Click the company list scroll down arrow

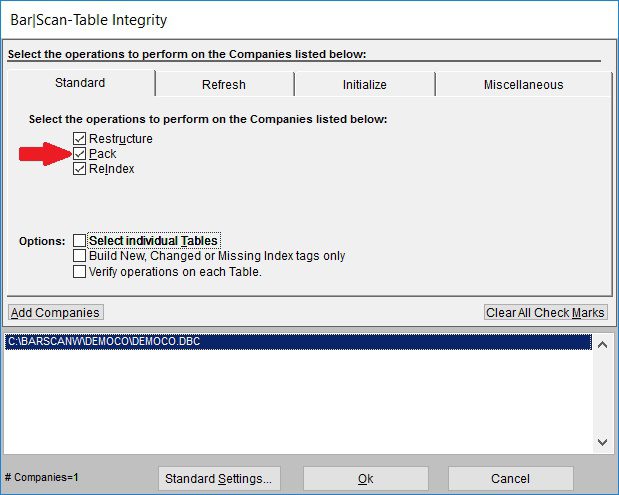(x=602, y=442)
